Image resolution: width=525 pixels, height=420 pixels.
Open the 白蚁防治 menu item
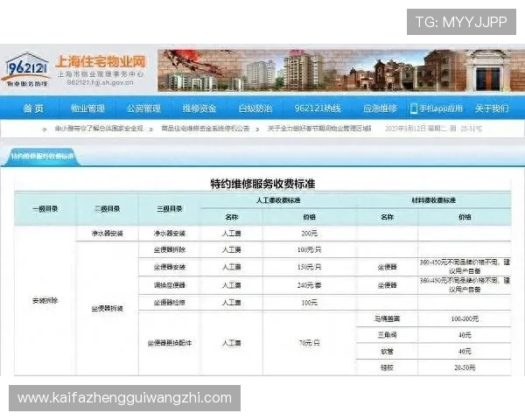click(255, 108)
